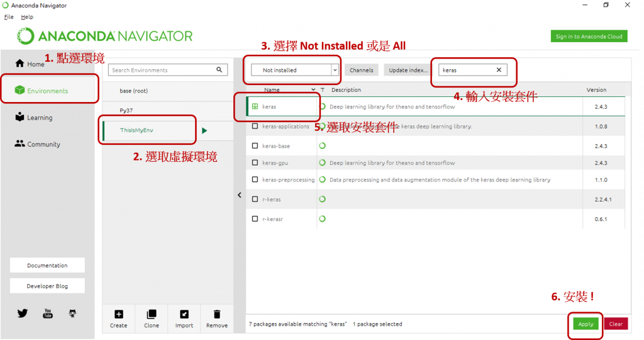Viewport: 644px width, 340px height.
Task: Clear the keras search with X
Action: pyautogui.click(x=499, y=70)
